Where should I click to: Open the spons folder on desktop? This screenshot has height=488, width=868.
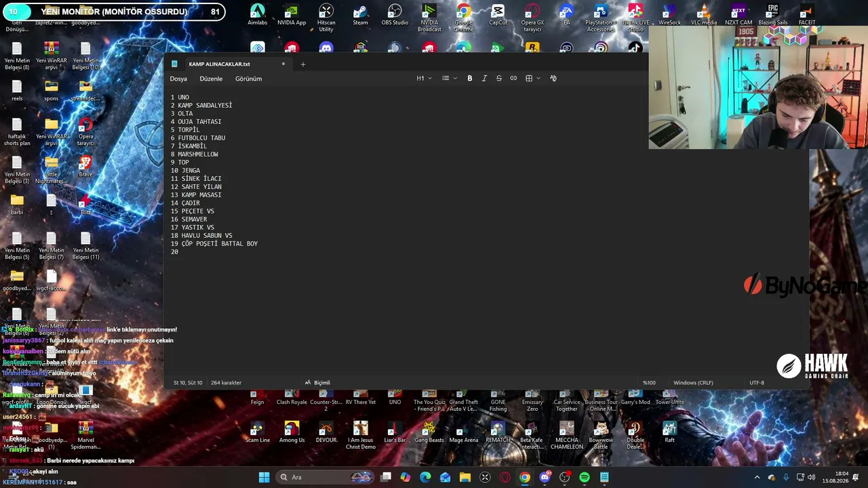point(52,91)
